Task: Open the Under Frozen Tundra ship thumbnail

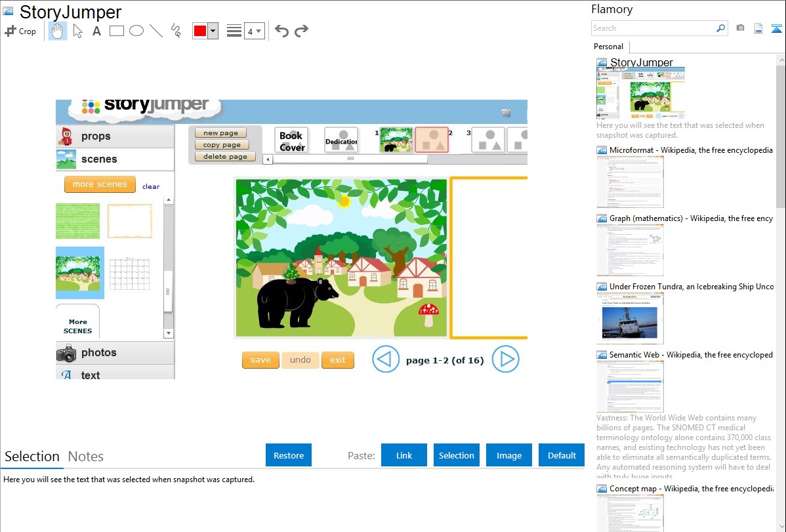Action: click(630, 318)
